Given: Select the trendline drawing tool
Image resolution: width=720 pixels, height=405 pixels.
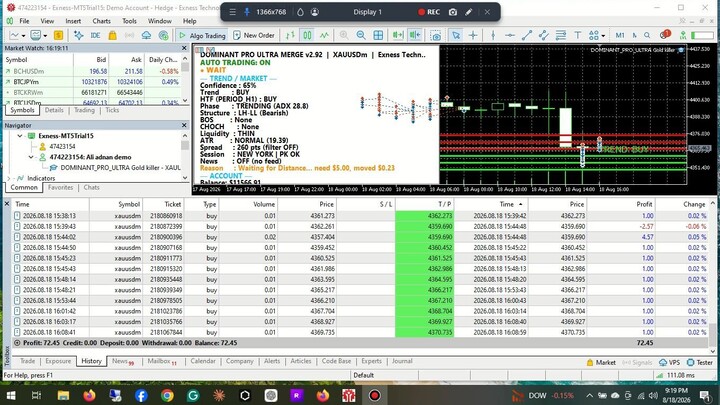Looking at the screenshot, I should [x=527, y=35].
